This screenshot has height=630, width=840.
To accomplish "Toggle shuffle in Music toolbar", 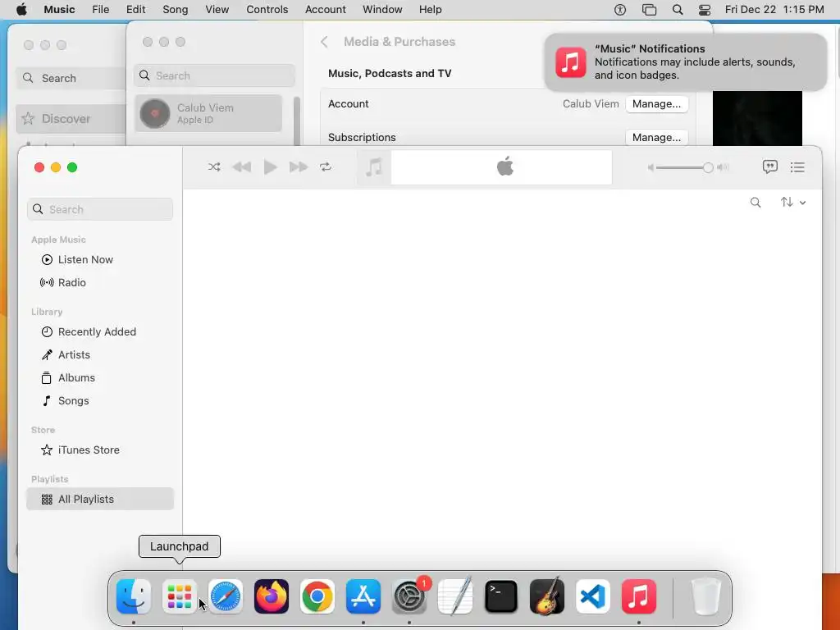I will tap(214, 167).
